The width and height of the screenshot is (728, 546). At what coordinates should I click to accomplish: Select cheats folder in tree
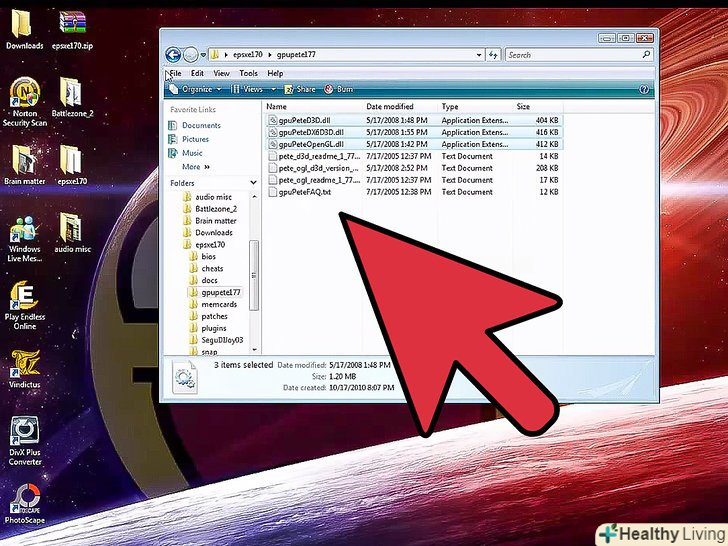point(207,269)
